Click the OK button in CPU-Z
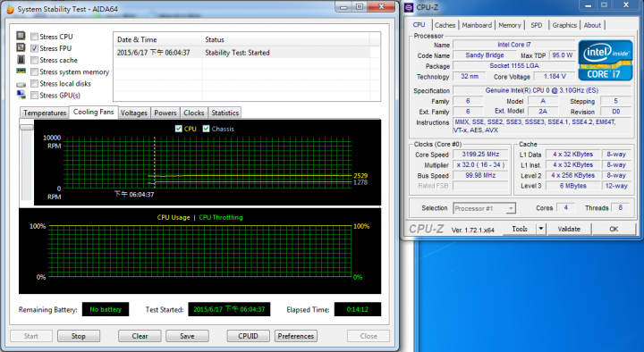Image resolution: width=644 pixels, height=352 pixels. 614,229
